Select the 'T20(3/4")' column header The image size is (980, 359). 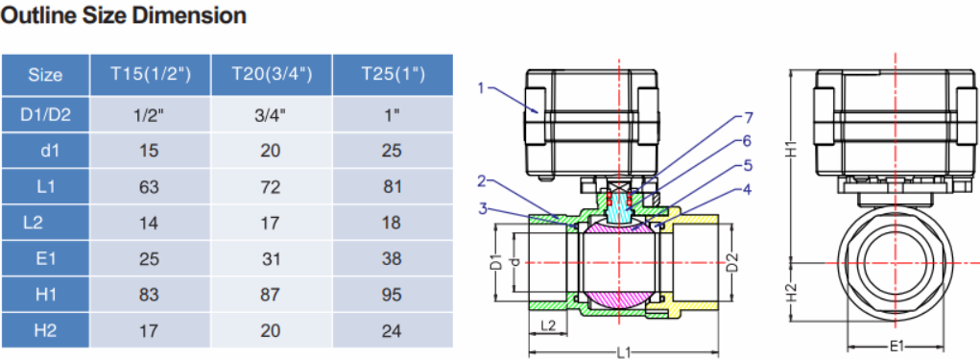[272, 75]
